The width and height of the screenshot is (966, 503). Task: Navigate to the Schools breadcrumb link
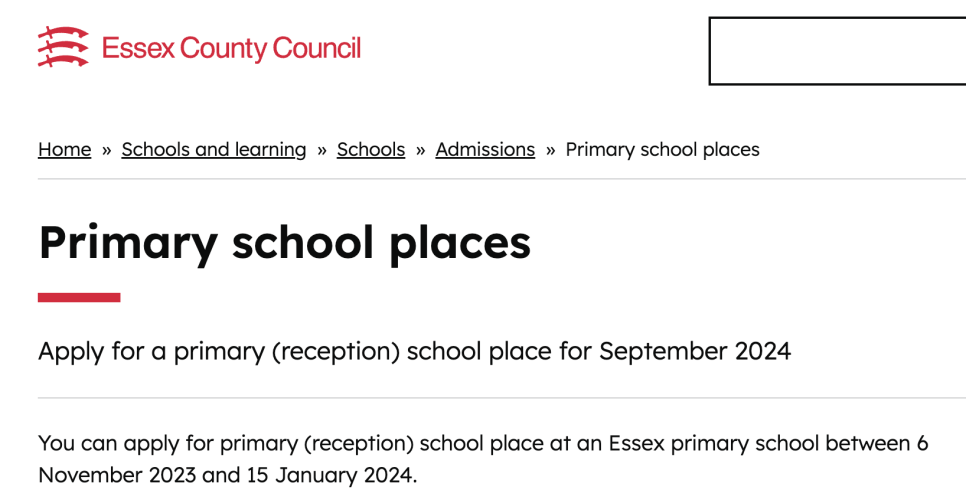[371, 150]
